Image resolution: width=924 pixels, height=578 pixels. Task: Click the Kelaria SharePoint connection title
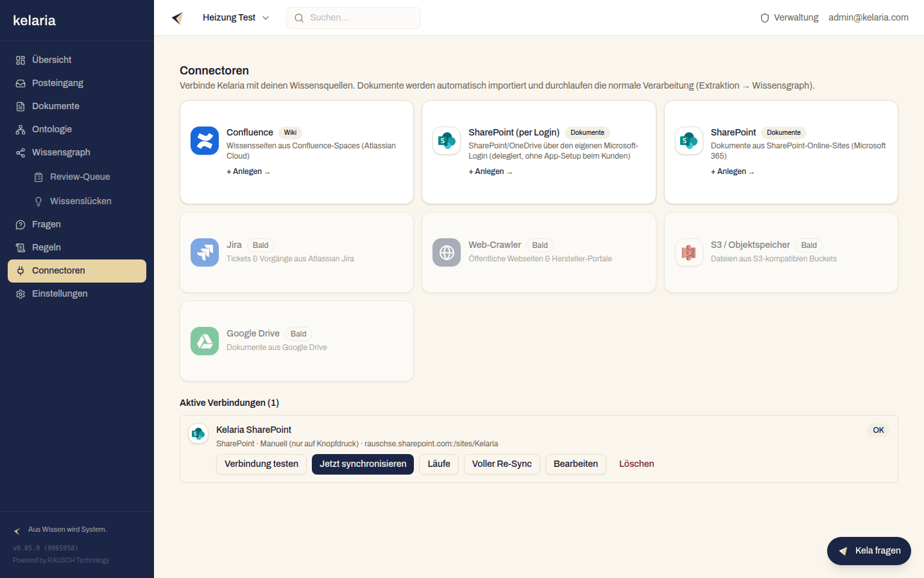point(253,430)
